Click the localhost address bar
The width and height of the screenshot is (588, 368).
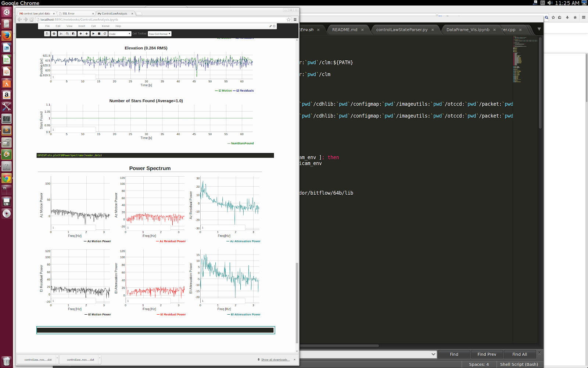[x=162, y=20]
